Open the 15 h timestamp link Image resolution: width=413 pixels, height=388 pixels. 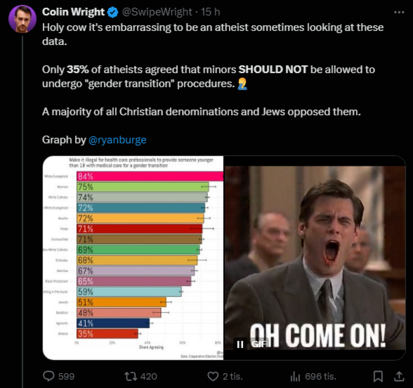(210, 12)
